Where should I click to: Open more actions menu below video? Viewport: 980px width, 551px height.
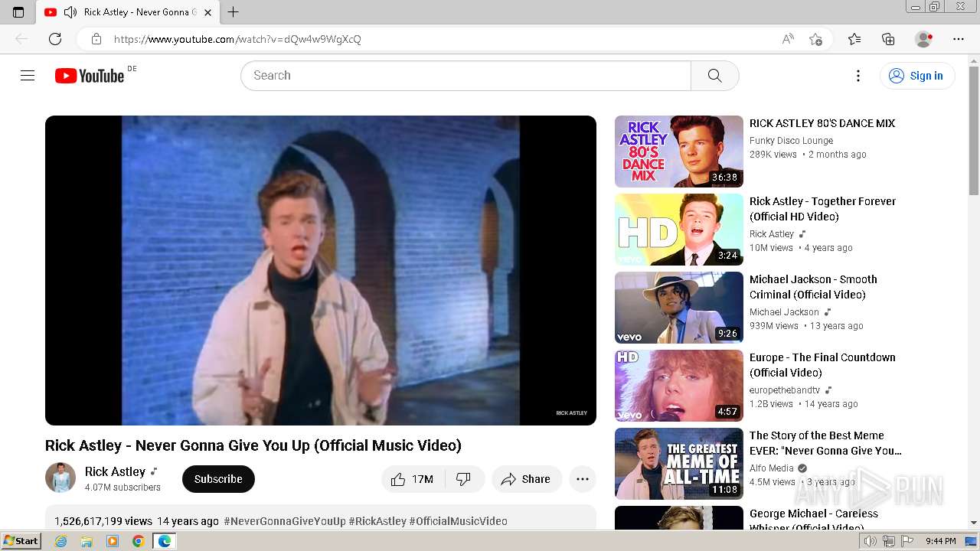click(x=583, y=479)
